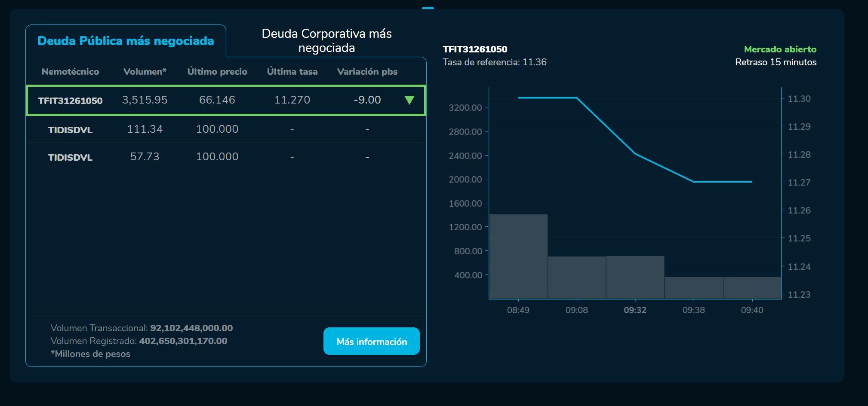868x406 pixels.
Task: Click the Variación pbs column header
Action: [367, 72]
